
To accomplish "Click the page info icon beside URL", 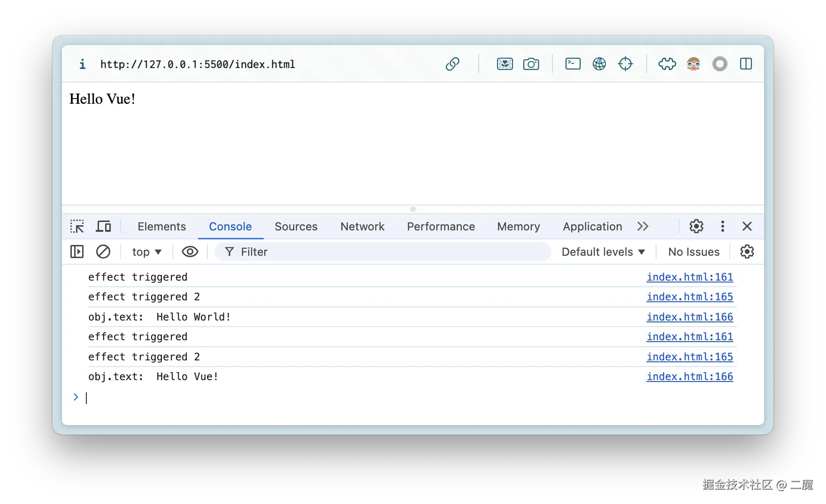I will coord(83,64).
